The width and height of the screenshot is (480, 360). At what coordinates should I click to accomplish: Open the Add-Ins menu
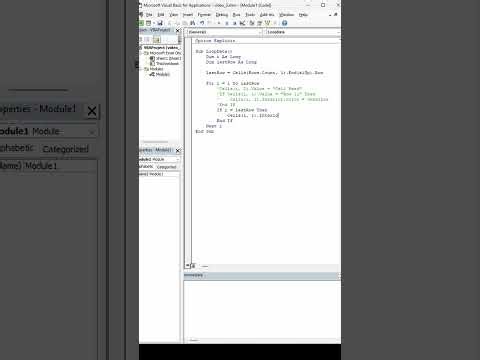pos(267,15)
